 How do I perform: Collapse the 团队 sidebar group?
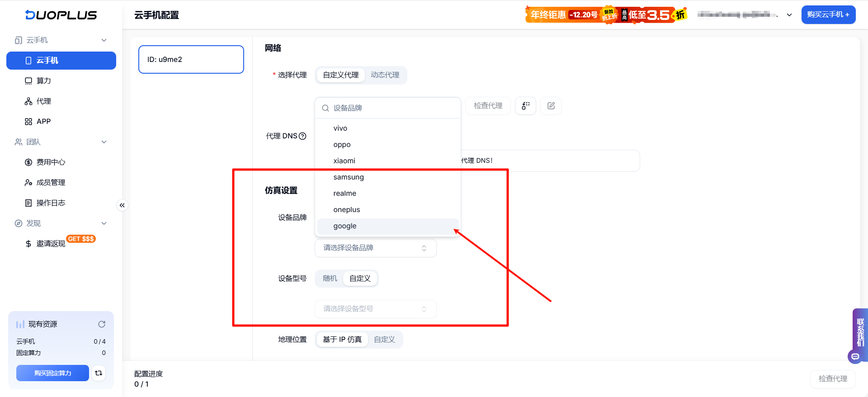pos(104,142)
